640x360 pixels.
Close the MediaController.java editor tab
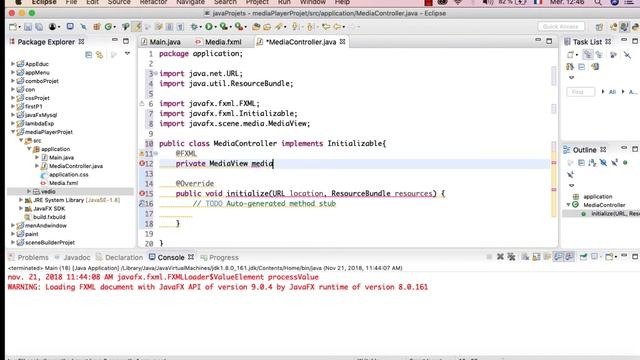(342, 42)
